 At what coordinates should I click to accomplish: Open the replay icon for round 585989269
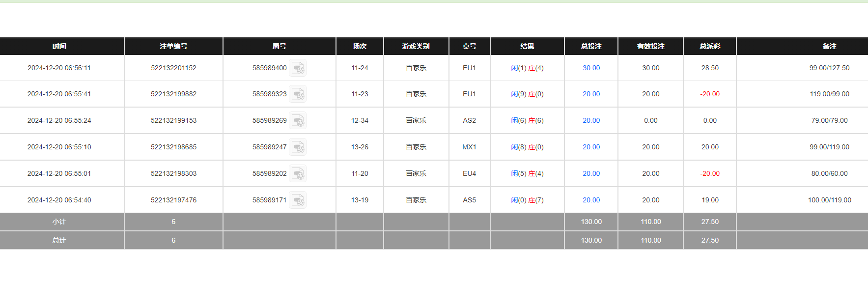[x=298, y=120]
